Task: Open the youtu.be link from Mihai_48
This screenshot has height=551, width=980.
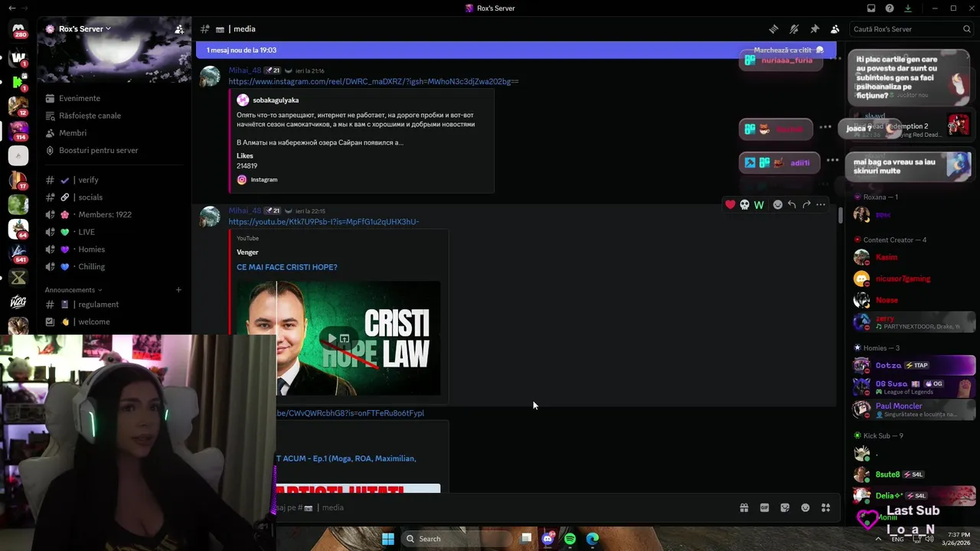Action: click(x=323, y=222)
